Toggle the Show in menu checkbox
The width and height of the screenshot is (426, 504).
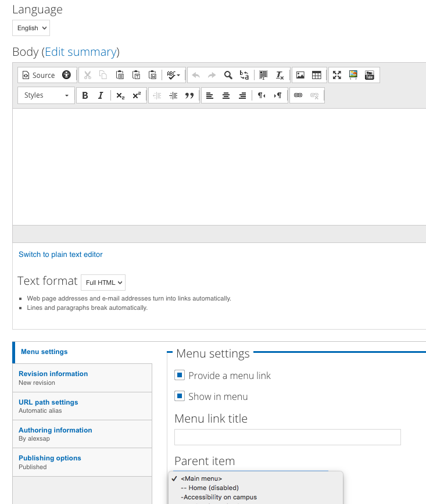tap(180, 396)
